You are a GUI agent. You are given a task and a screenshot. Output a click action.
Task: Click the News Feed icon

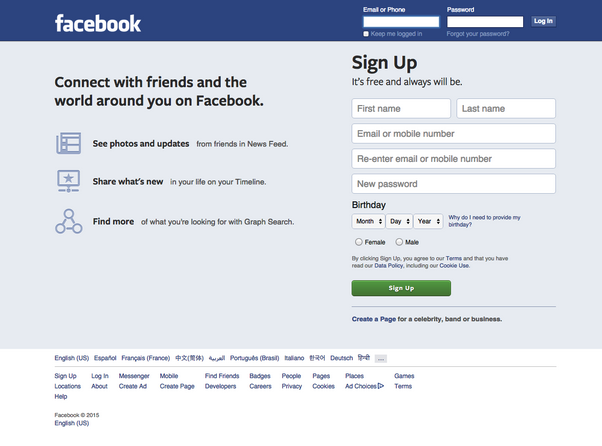[x=69, y=143]
